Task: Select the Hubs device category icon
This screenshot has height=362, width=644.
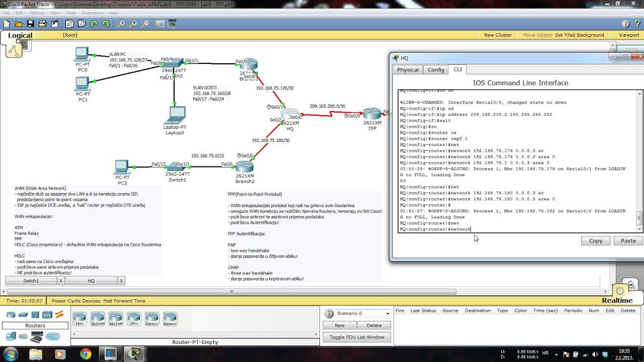Action: point(35,315)
